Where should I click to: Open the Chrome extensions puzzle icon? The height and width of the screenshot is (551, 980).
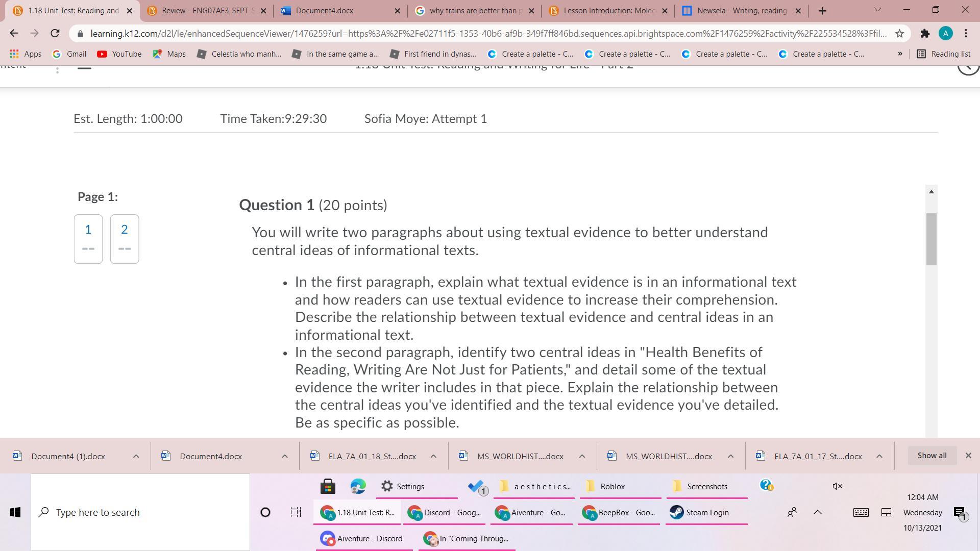tap(925, 34)
